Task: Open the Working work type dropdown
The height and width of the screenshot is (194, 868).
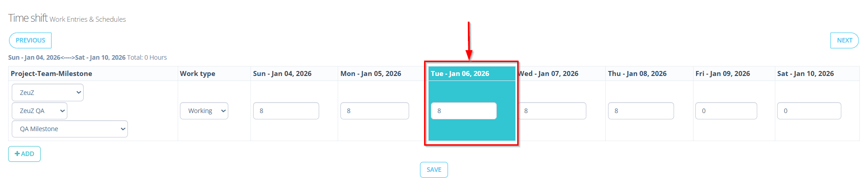Action: pos(204,111)
